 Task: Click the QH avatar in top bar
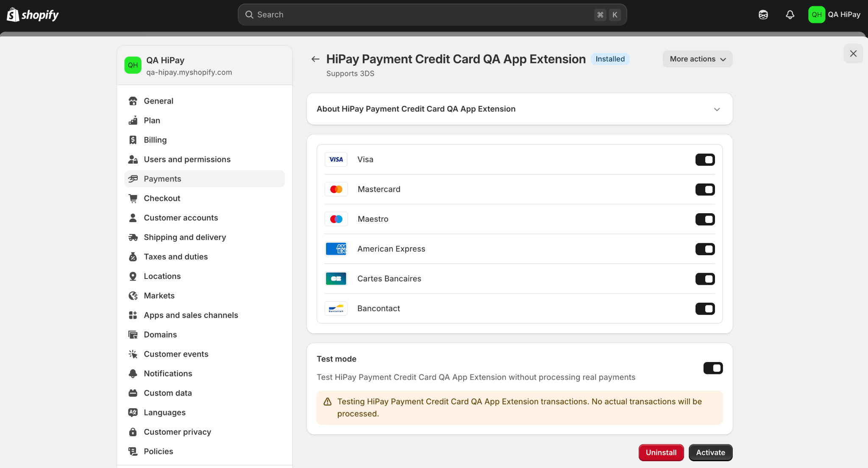[816, 15]
